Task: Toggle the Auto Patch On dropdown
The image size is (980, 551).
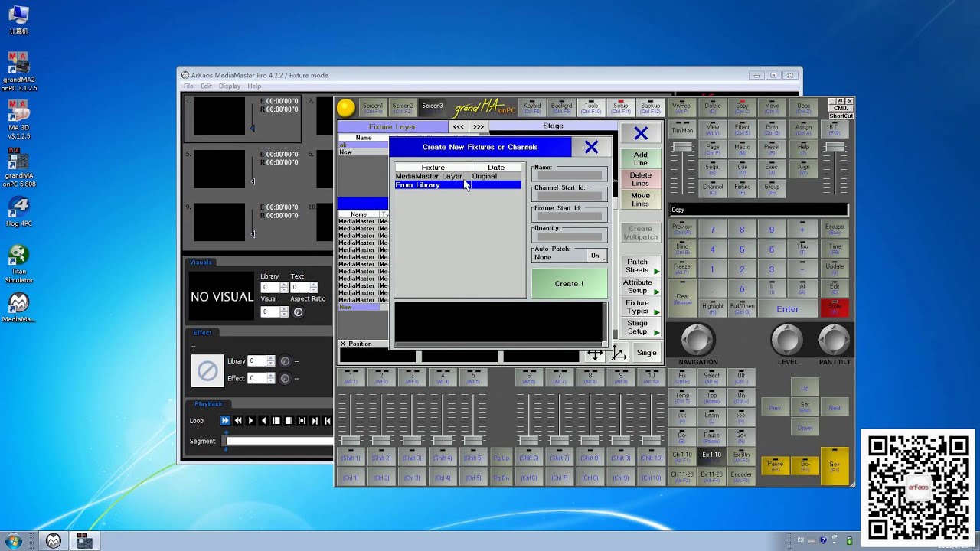Action: tap(597, 256)
